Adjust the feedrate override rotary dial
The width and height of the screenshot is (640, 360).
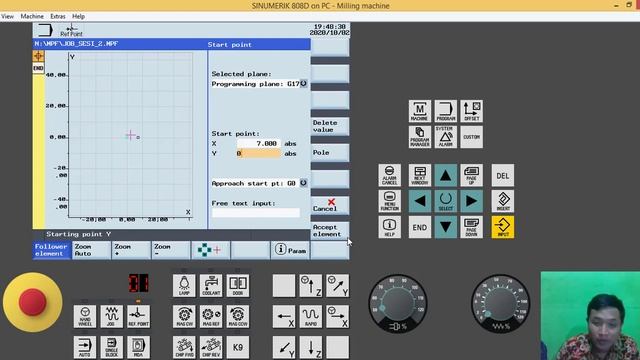click(x=500, y=304)
